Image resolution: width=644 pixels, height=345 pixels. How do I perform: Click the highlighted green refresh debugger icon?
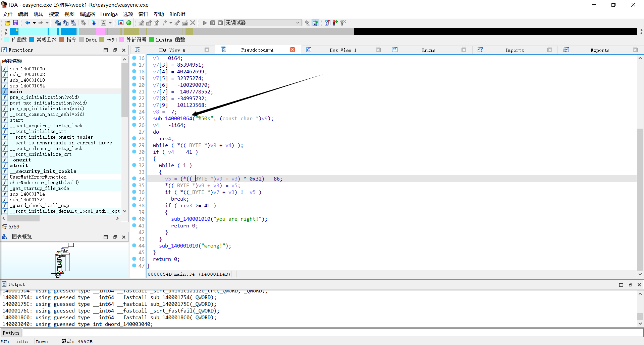pyautogui.click(x=315, y=23)
